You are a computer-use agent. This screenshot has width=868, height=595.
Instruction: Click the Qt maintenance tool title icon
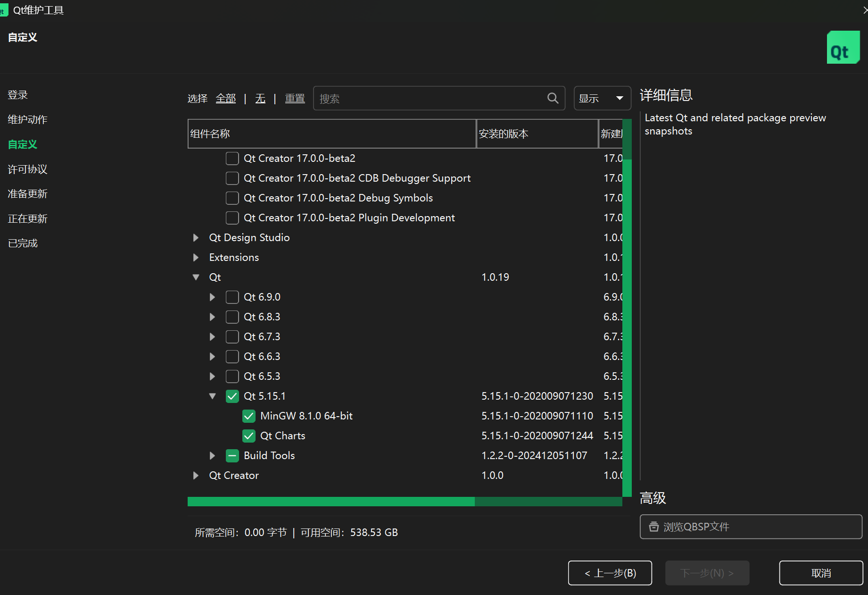(3, 10)
